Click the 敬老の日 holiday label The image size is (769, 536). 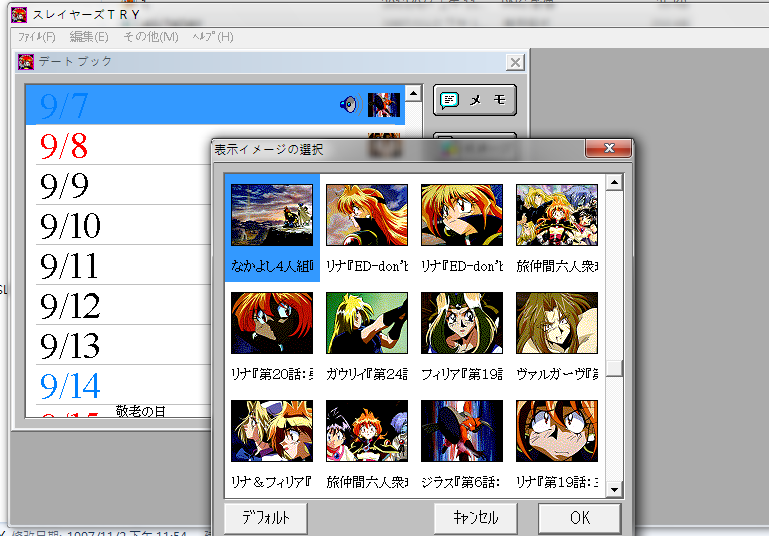tap(140, 411)
